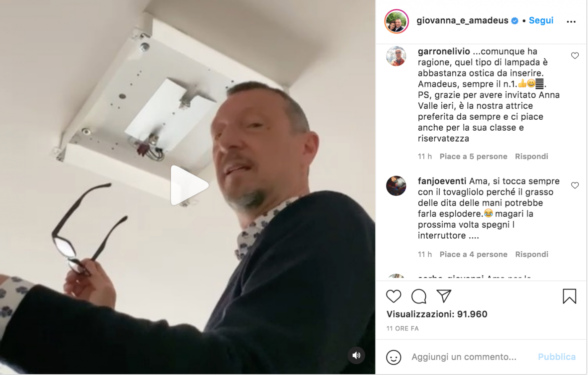This screenshot has height=375, width=588.
Task: Mute the video using the speaker icon
Action: click(x=356, y=356)
